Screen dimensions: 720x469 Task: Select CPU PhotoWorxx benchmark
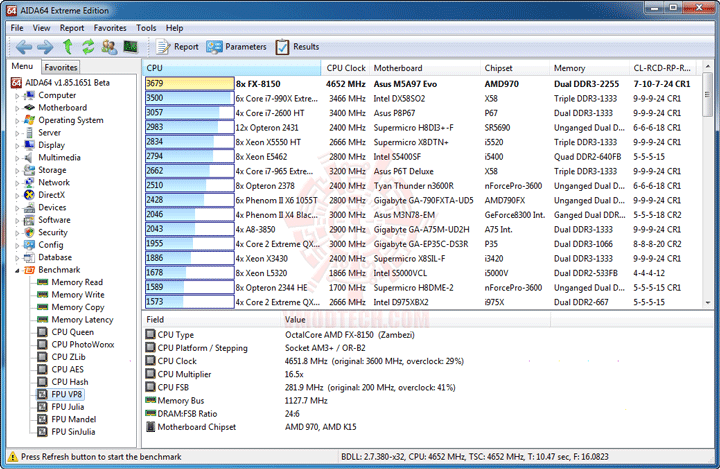pyautogui.click(x=83, y=344)
